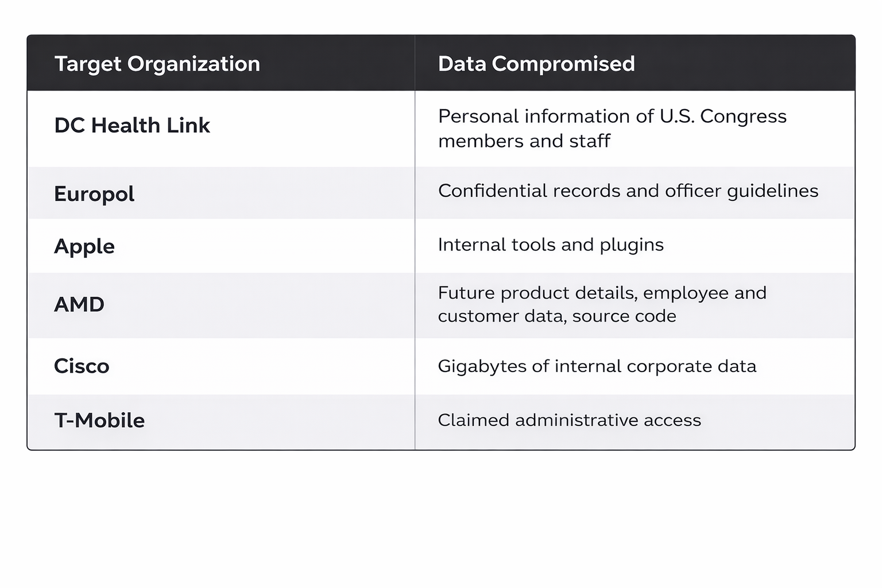The height and width of the screenshot is (588, 882).
Task: Click the "Target Organization" column header
Action: (x=157, y=64)
